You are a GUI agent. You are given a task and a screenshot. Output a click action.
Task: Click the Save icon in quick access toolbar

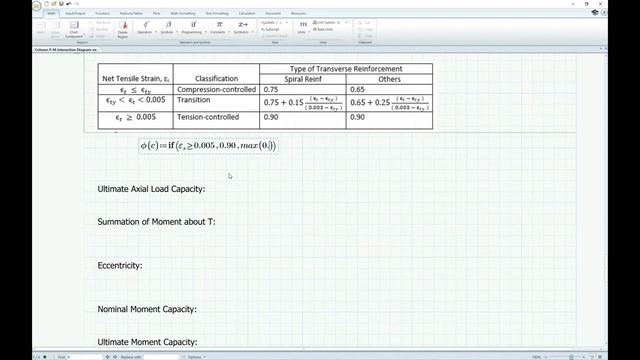[61, 4]
